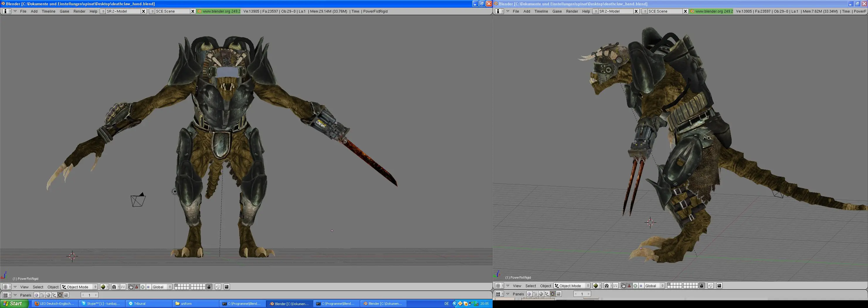The image size is (868, 308).
Task: Click 3D view window type icon in left window
Action: [7, 287]
